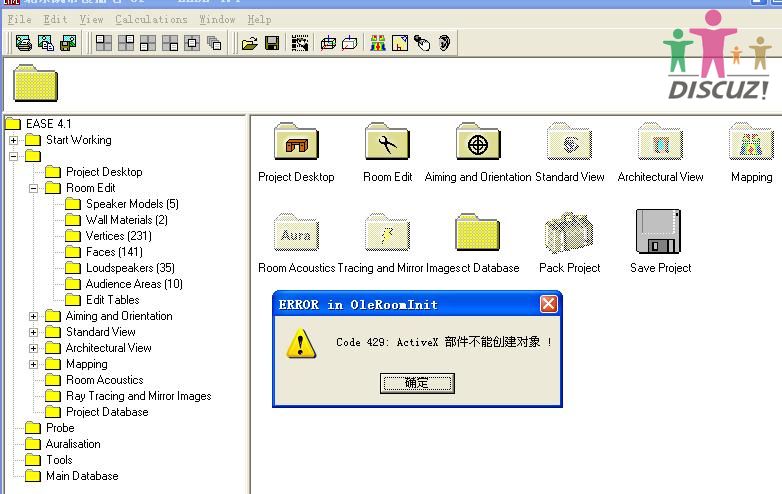Image resolution: width=782 pixels, height=494 pixels.
Task: Close the ERROR in OleRoomInit dialog
Action: (x=549, y=304)
